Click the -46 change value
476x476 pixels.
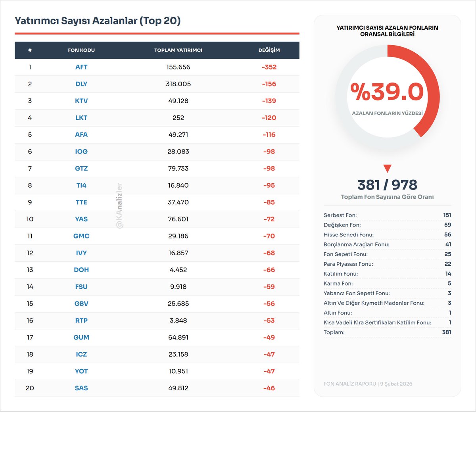[269, 388]
